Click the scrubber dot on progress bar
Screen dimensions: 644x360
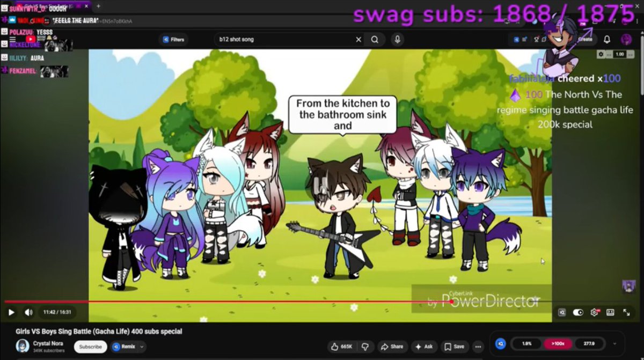[452, 302]
